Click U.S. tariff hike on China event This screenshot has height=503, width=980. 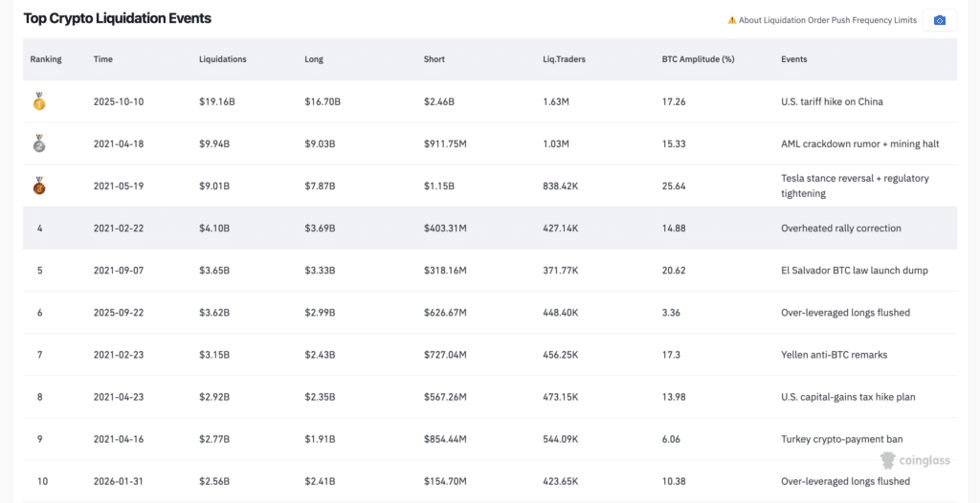click(x=832, y=101)
